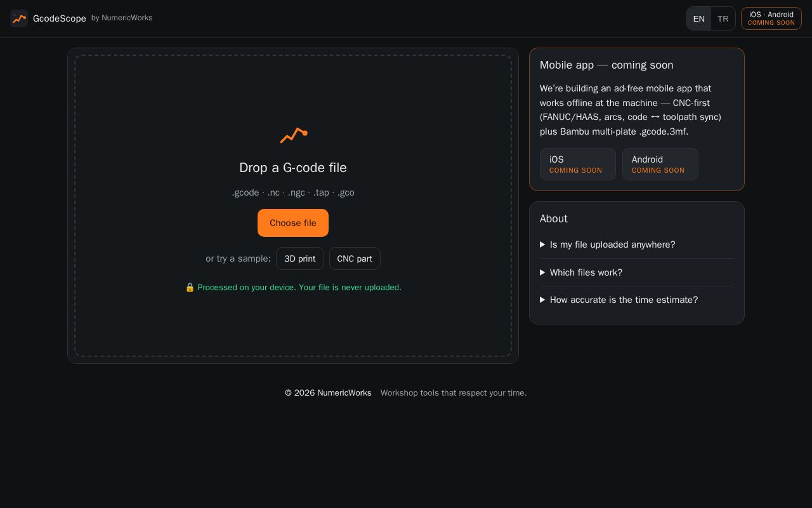
Task: Click the "Mobile app — coming soon" heading
Action: point(606,65)
